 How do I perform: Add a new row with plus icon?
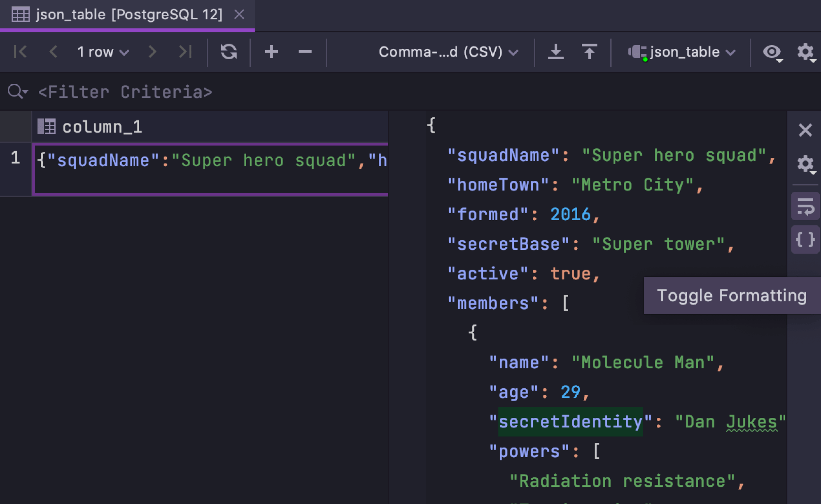pos(271,52)
